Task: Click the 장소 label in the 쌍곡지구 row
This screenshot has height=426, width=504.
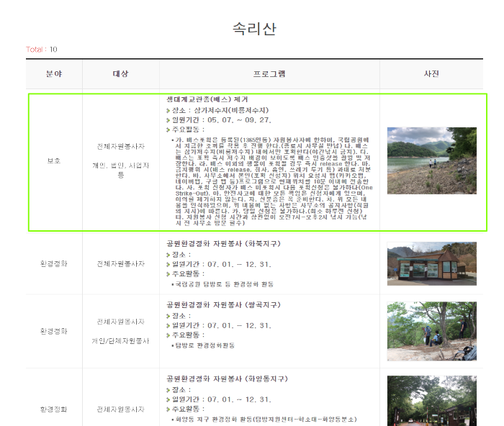Action: (179, 316)
